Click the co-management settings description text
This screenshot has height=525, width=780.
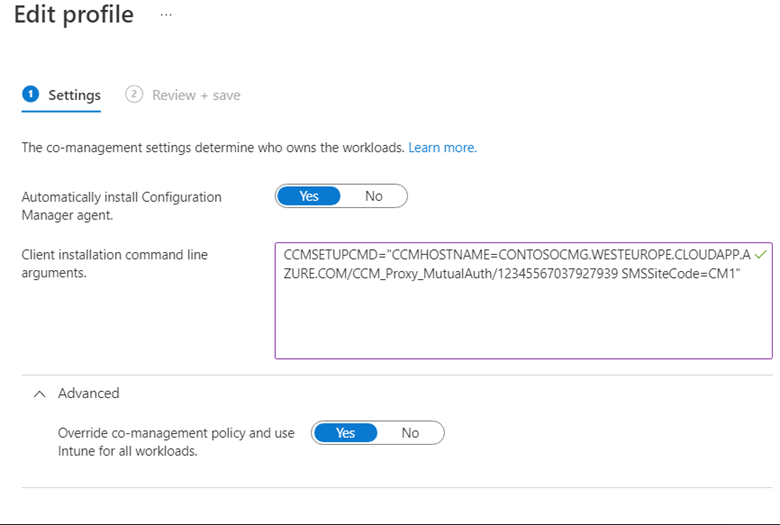tap(212, 148)
